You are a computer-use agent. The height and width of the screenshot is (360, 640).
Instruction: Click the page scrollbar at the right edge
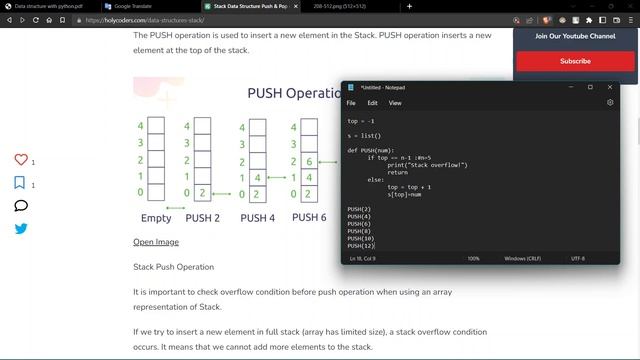coord(638,131)
